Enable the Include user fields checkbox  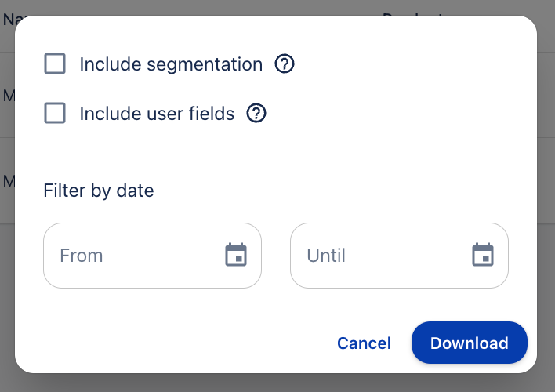tap(55, 114)
